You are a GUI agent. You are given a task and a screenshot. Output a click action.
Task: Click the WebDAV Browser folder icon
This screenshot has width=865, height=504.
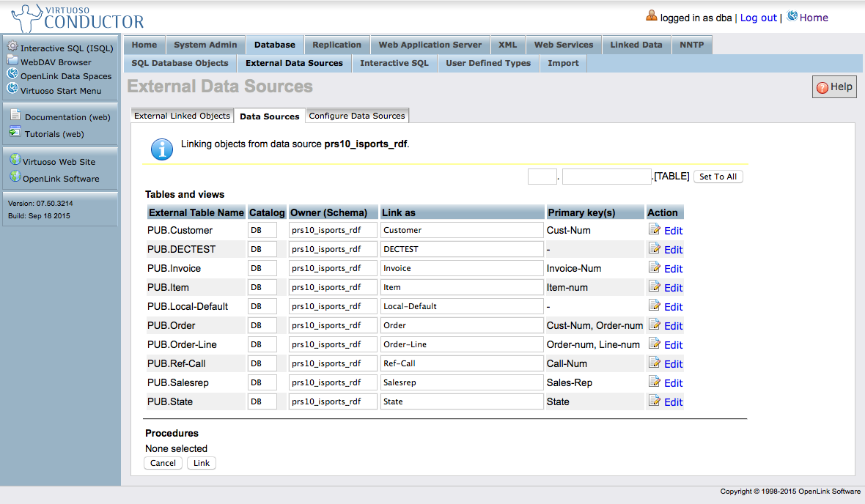pyautogui.click(x=12, y=61)
